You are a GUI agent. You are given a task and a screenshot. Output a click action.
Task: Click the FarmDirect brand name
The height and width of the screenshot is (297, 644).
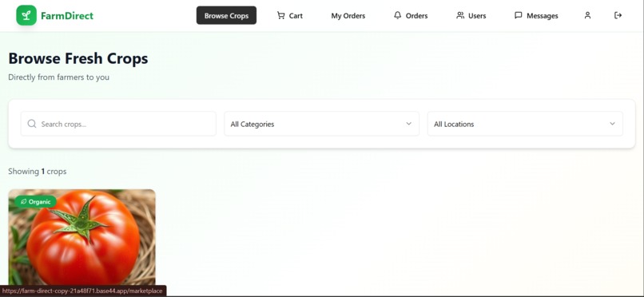click(x=67, y=16)
